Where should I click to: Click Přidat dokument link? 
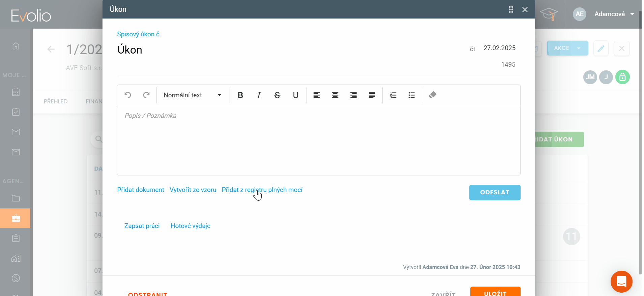(141, 190)
